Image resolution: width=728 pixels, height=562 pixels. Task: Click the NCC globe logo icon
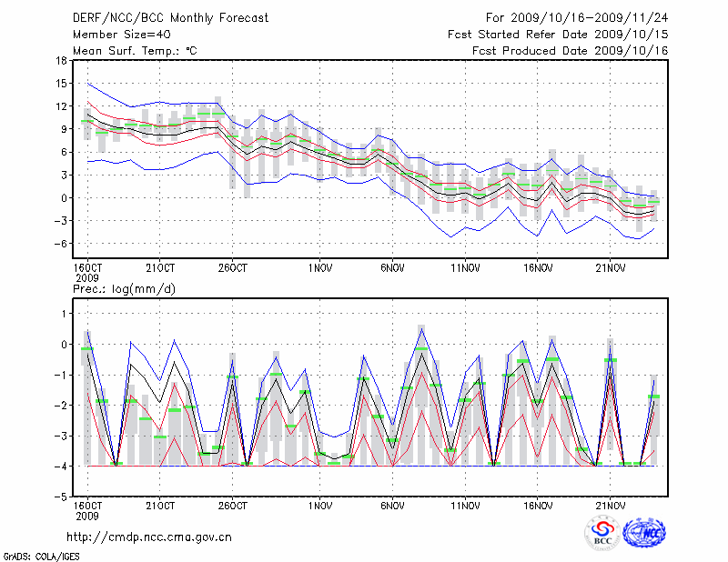tap(644, 533)
